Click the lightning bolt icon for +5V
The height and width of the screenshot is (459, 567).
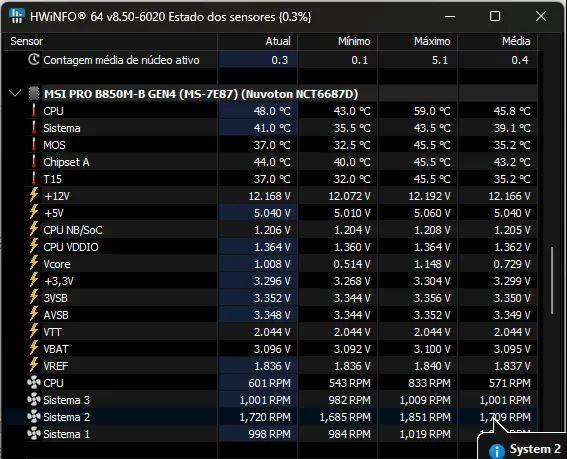click(34, 212)
